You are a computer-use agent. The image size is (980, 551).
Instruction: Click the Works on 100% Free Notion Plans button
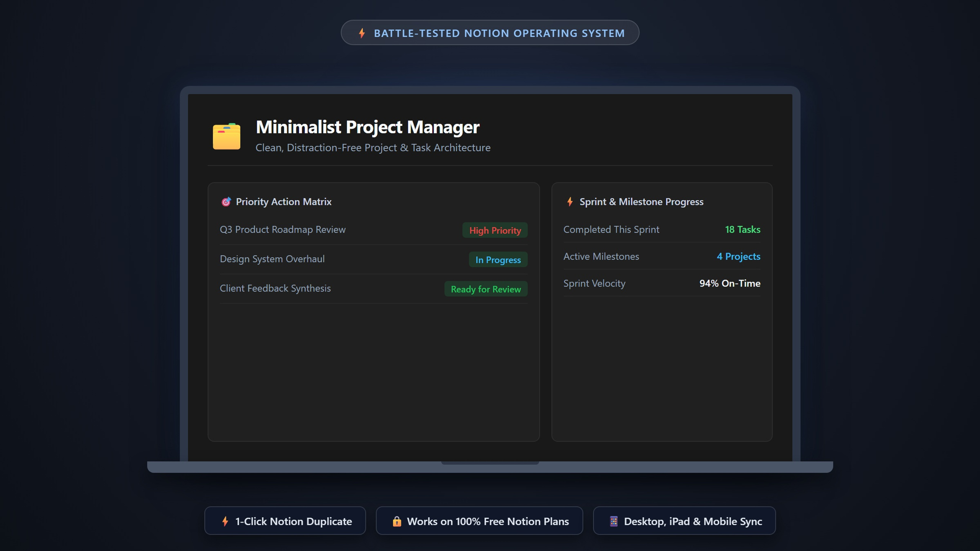click(x=479, y=521)
